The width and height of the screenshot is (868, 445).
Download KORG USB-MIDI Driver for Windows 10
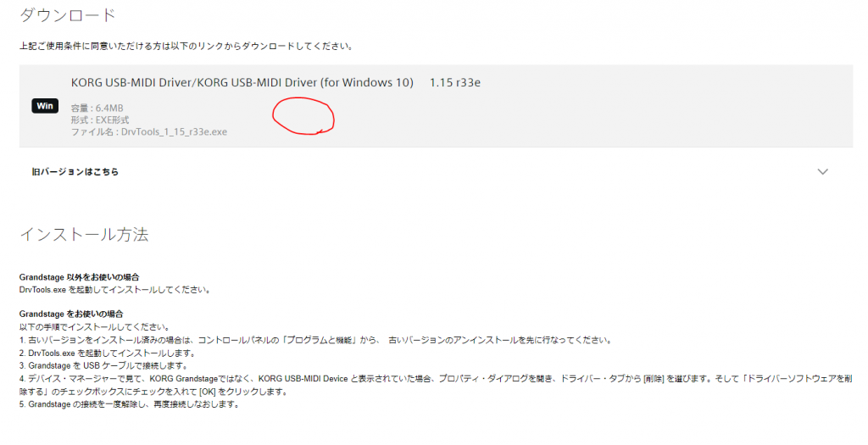pyautogui.click(x=242, y=83)
